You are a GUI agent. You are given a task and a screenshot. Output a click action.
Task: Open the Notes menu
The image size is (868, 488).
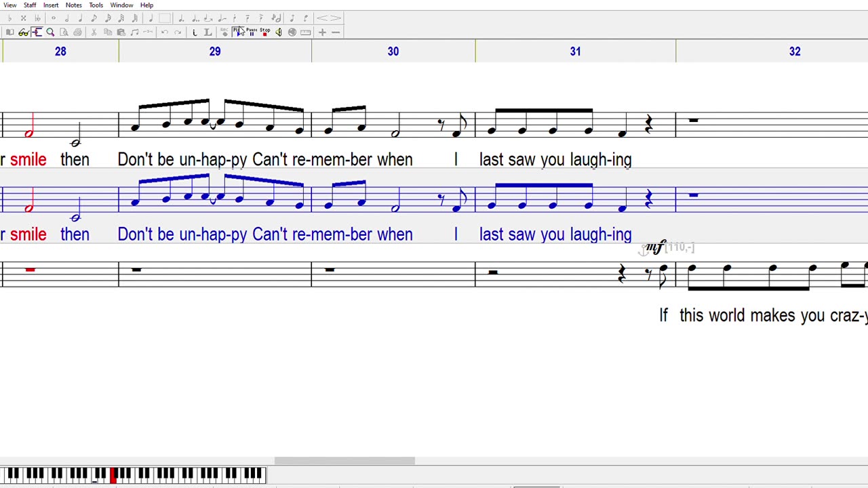pos(73,5)
